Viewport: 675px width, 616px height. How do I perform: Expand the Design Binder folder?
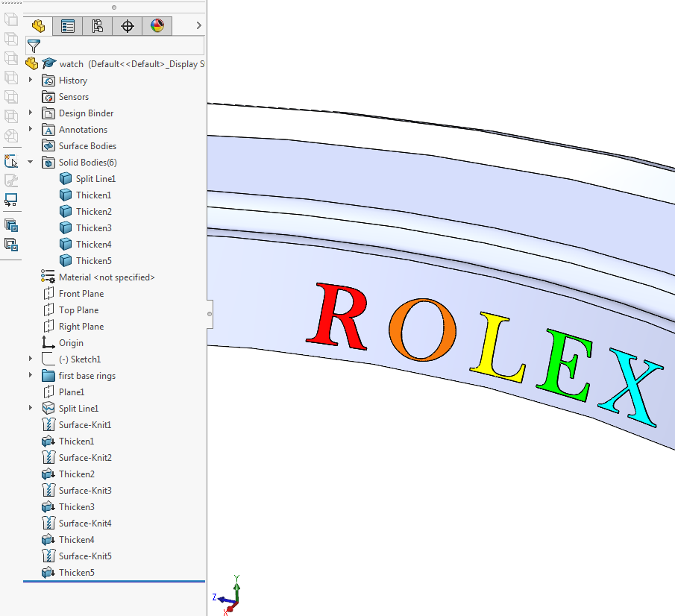(30, 113)
